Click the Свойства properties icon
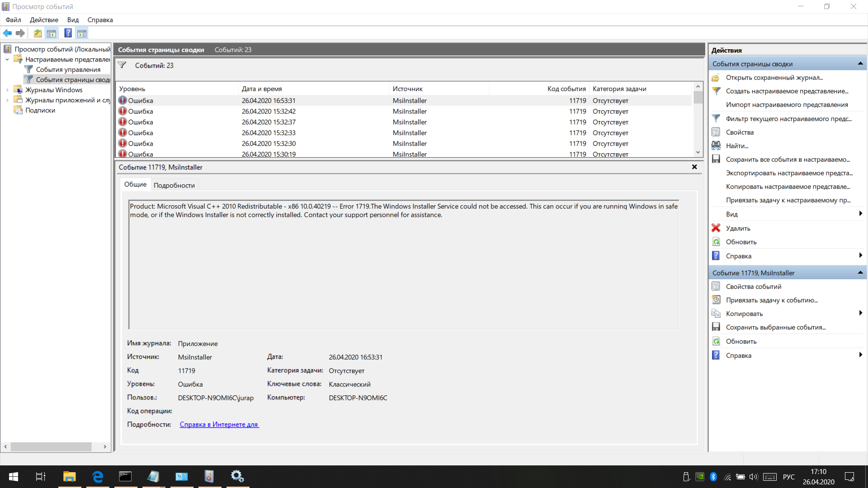The height and width of the screenshot is (488, 868). pyautogui.click(x=716, y=132)
